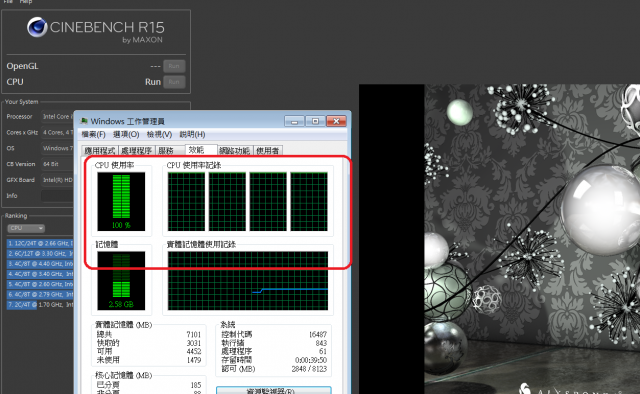Click the Processor value field in Cinebench
This screenshot has height=394, width=640.
click(x=57, y=117)
